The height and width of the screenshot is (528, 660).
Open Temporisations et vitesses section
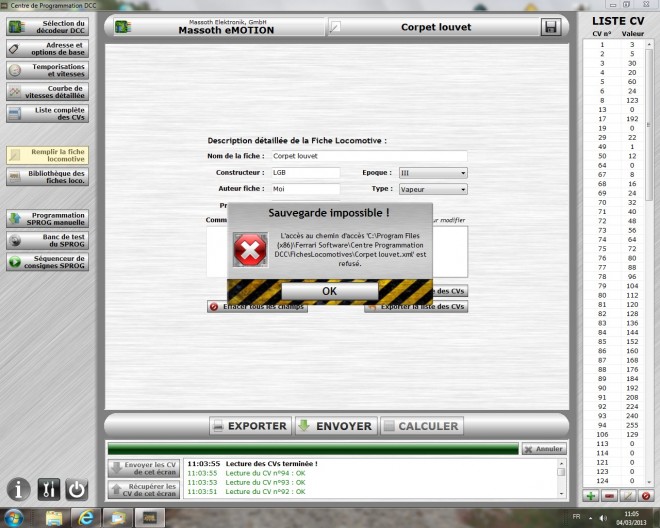point(48,70)
